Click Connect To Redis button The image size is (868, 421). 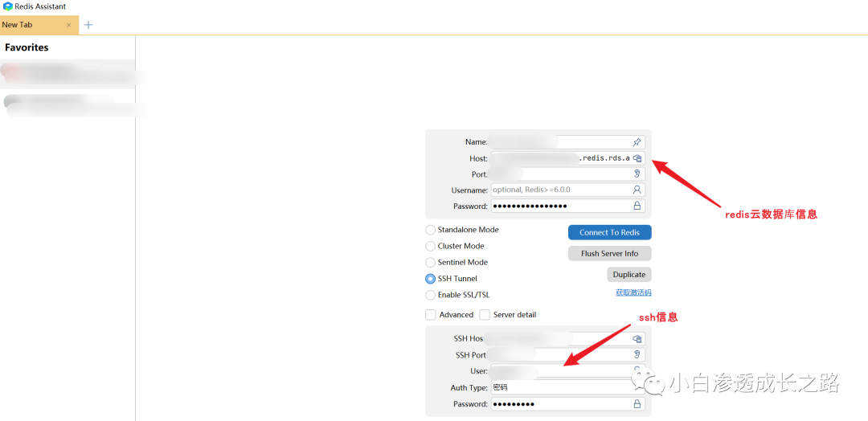point(609,232)
